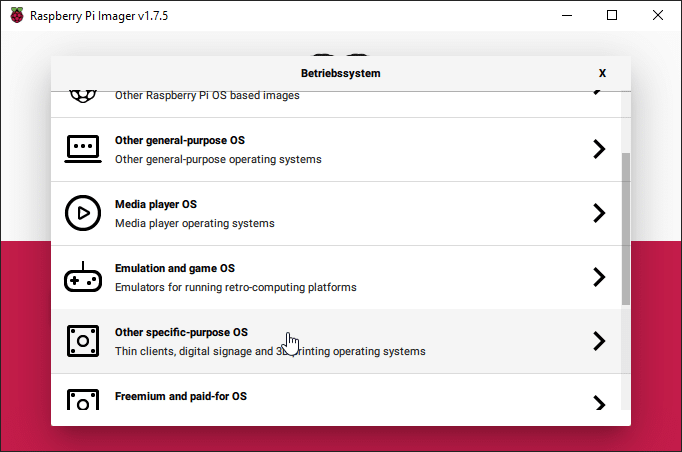Image resolution: width=682 pixels, height=452 pixels.
Task: Expand Other general-purpose OS chevron arrow
Action: 599,149
